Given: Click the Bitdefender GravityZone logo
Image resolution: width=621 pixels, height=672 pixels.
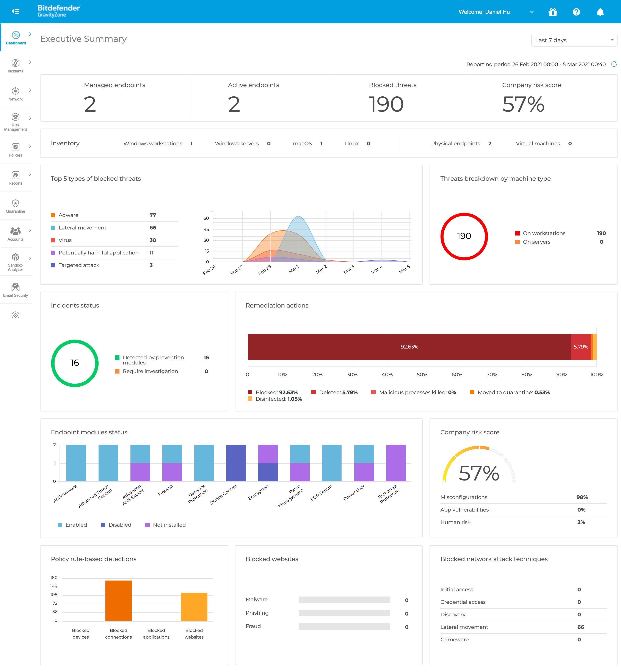Looking at the screenshot, I should click(59, 11).
